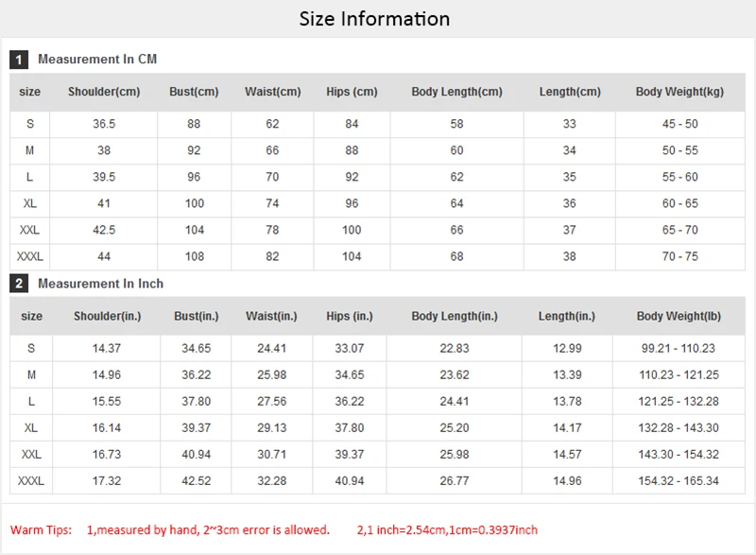Viewport: 756px width, 555px height.
Task: Click the 143.30 - 154.32 weight cell
Action: [x=679, y=454]
